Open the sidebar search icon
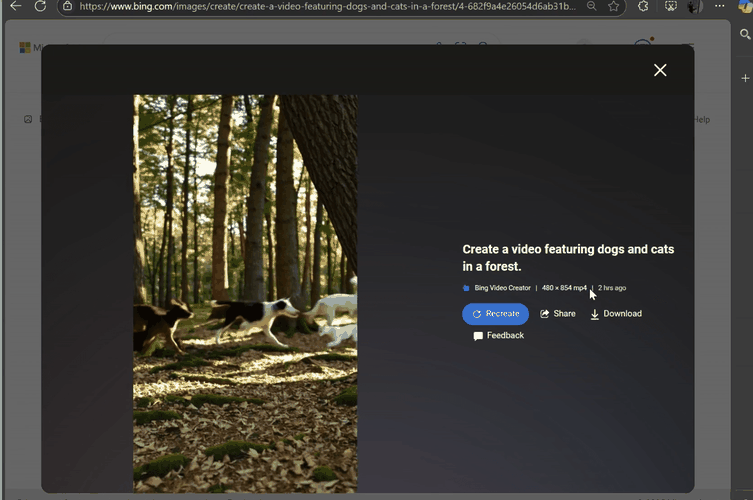 (745, 34)
